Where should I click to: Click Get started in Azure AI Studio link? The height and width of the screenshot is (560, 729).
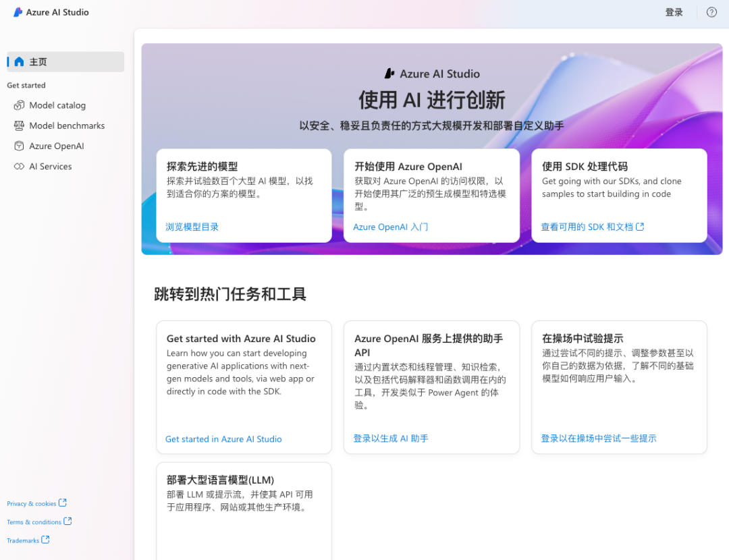tap(223, 439)
